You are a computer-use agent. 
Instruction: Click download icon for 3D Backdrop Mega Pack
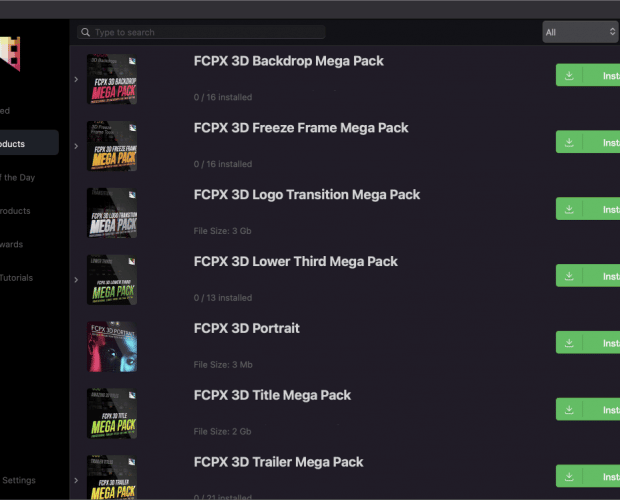point(569,75)
